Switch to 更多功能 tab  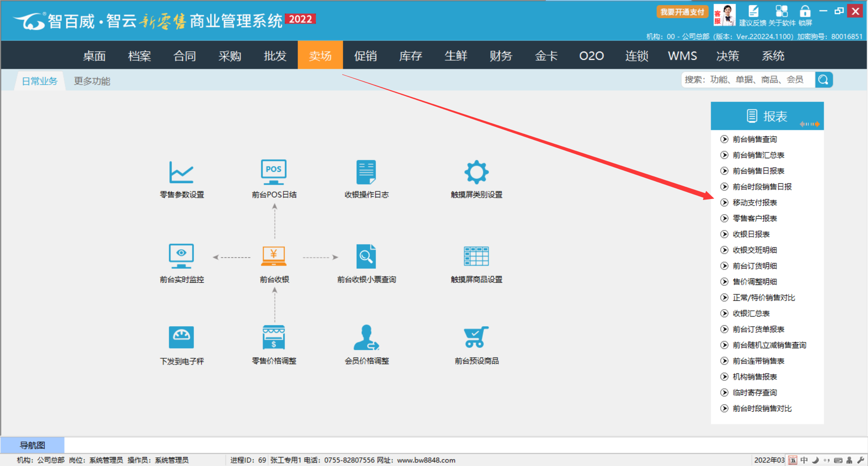tap(92, 81)
